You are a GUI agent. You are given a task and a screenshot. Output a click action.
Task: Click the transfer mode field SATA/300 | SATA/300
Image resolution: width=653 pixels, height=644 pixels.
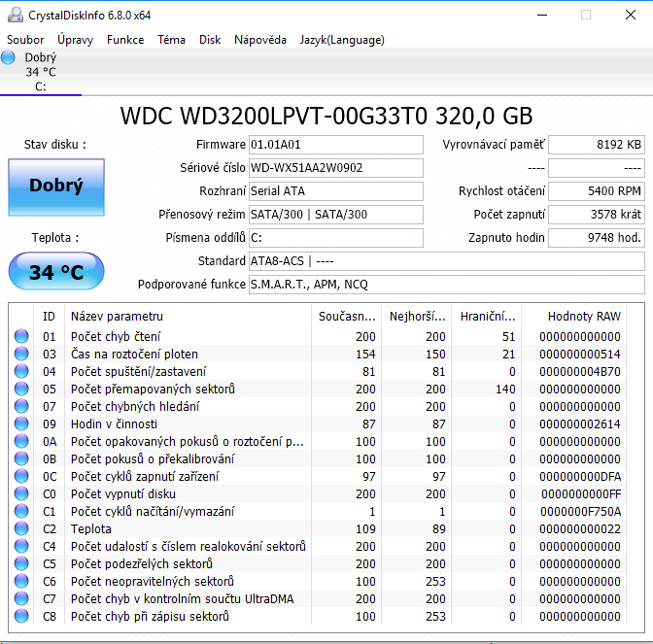336,215
